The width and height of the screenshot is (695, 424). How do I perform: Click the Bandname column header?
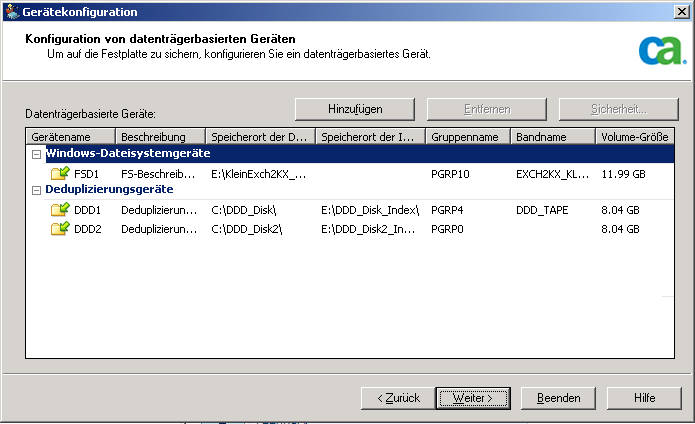pyautogui.click(x=552, y=136)
